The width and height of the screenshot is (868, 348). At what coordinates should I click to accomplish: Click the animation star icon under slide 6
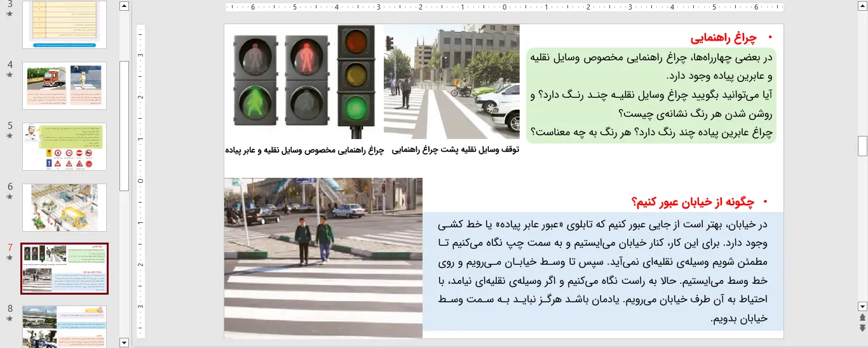click(x=10, y=196)
